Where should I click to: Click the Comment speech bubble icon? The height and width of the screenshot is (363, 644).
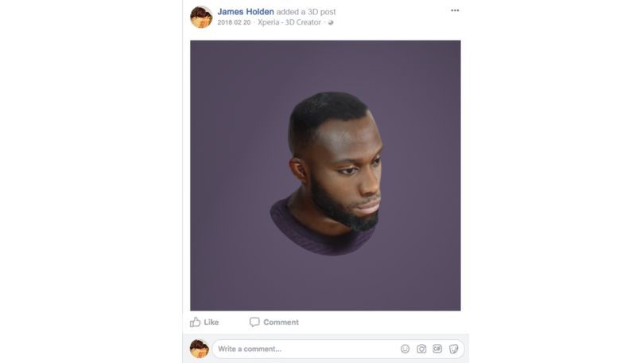click(254, 322)
